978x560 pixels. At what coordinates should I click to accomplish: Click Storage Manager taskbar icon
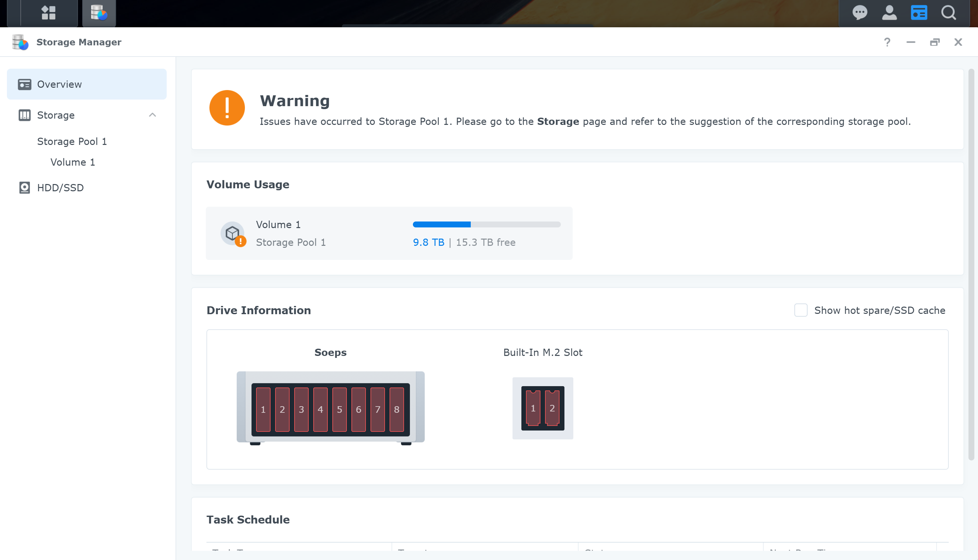point(99,13)
